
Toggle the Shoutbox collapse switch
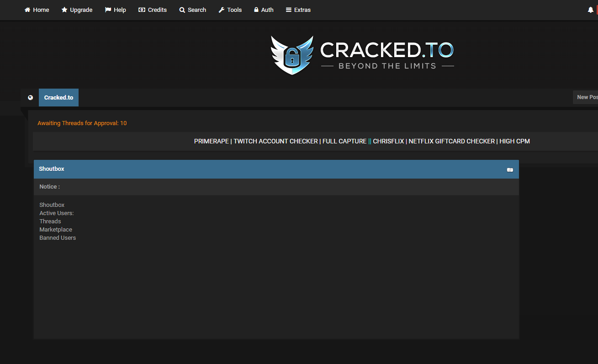point(510,170)
